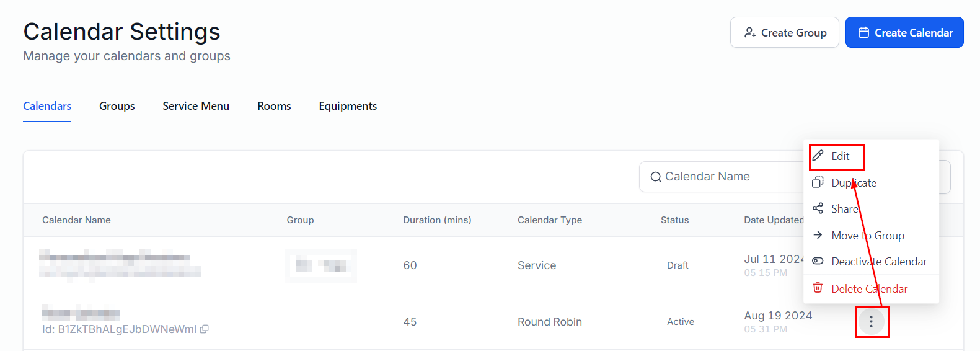
Task: Click the pencil icon next to Edit
Action: click(818, 156)
